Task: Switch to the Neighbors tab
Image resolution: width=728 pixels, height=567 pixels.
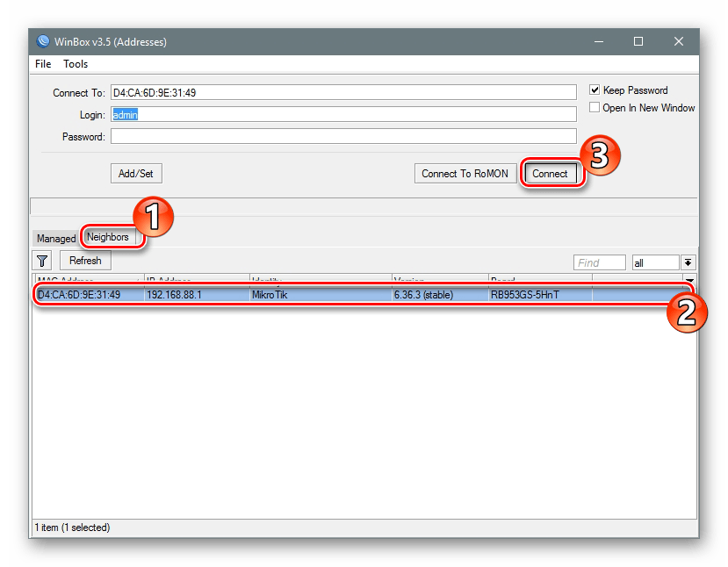Action: pos(108,237)
